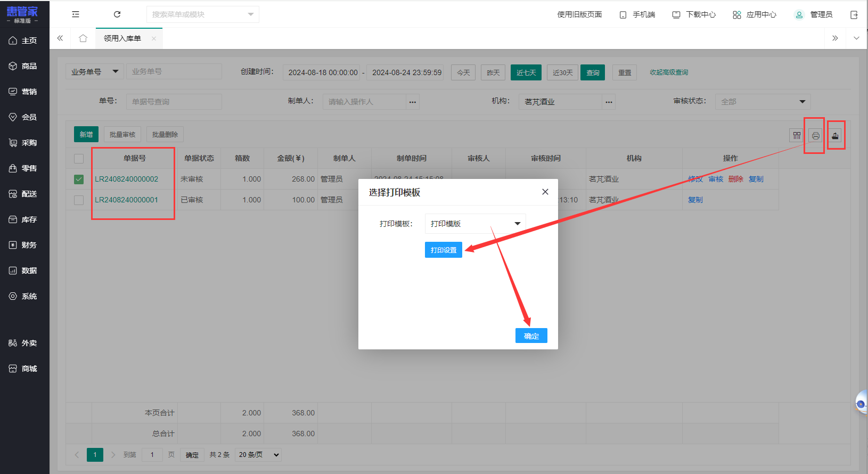The width and height of the screenshot is (868, 474).
Task: Switch to 使用旧版页面 link
Action: coord(579,14)
